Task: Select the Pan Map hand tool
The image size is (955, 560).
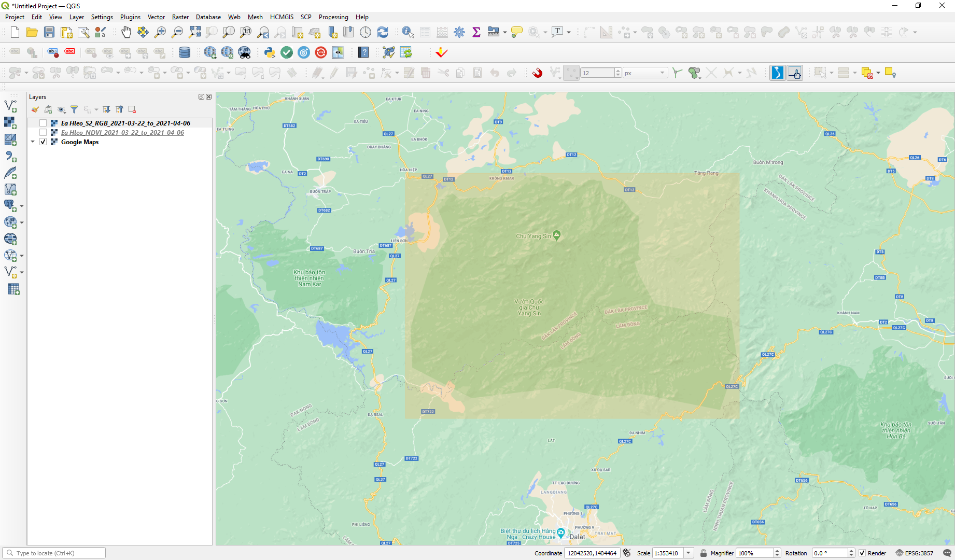Action: coord(126,32)
